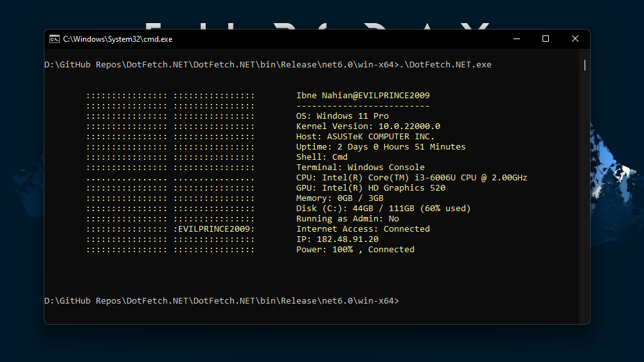Close the cmd.exe window
The height and width of the screenshot is (362, 644).
(x=575, y=39)
